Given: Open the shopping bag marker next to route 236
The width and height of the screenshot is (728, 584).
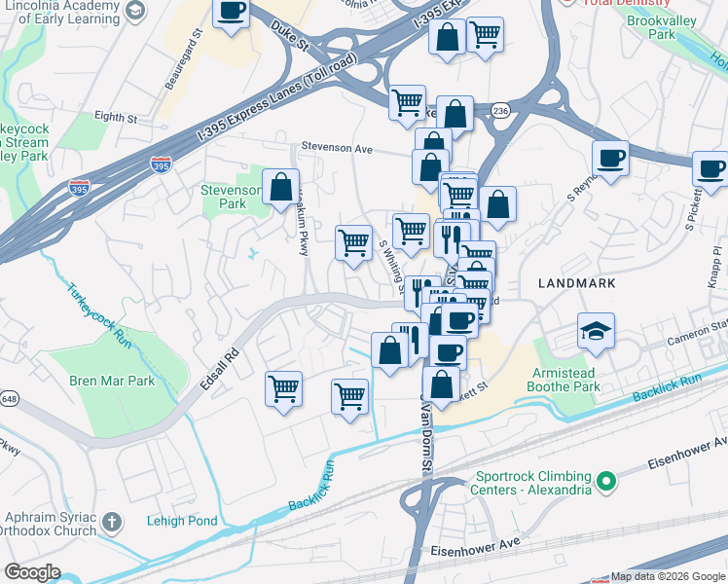Looking at the screenshot, I should point(455,115).
